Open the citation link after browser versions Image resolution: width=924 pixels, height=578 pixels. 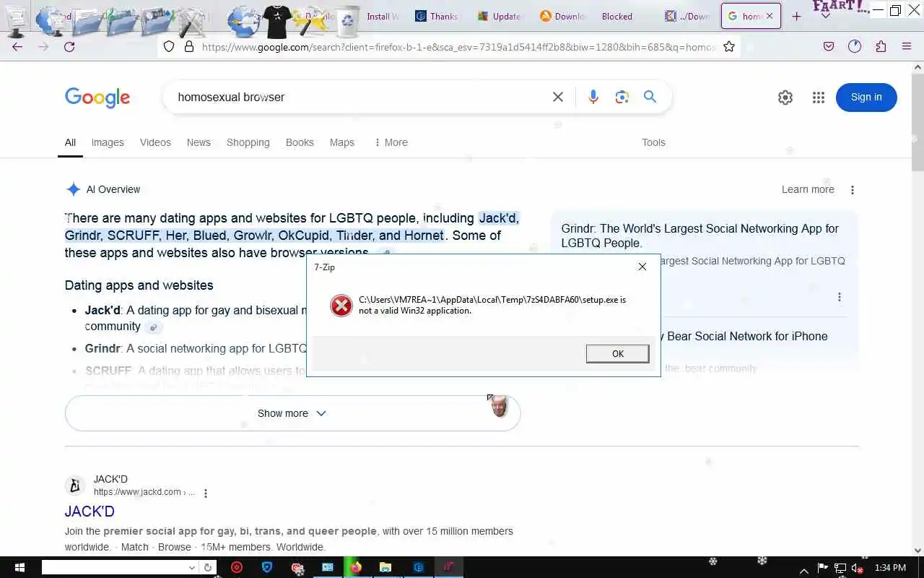(x=386, y=254)
